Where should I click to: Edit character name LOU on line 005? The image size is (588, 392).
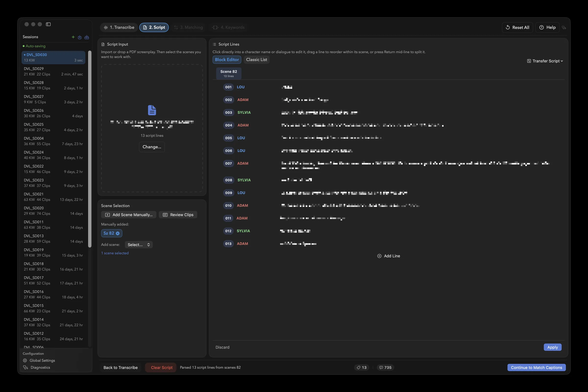click(x=241, y=138)
